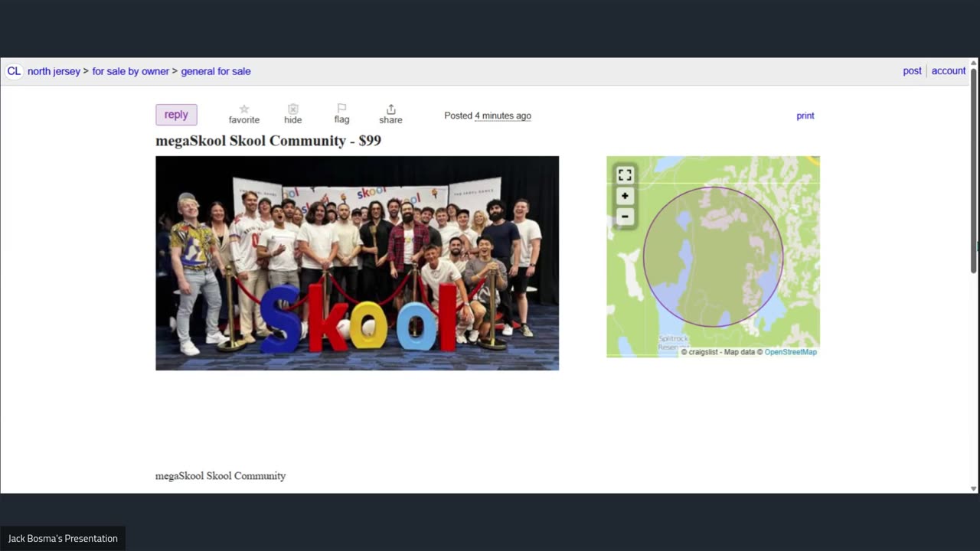Open the north jersey breadcrumb link
Viewport: 980px width, 551px height.
(54, 71)
